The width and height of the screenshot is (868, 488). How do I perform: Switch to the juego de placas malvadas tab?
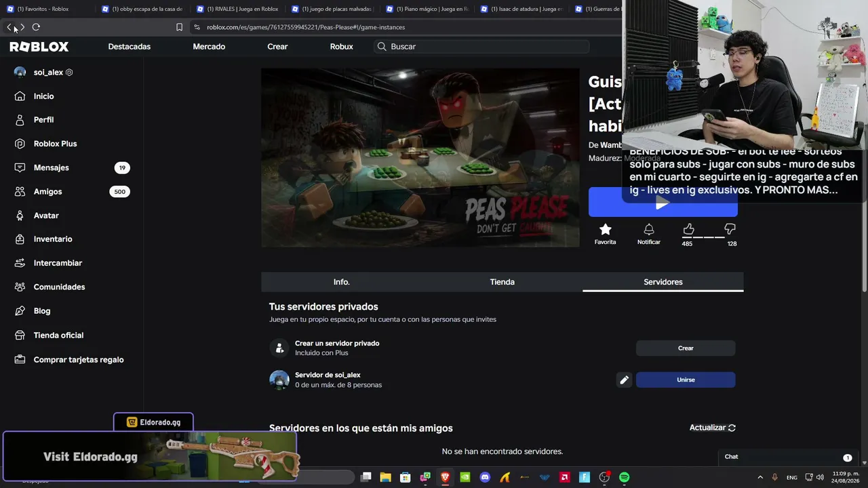(x=332, y=9)
